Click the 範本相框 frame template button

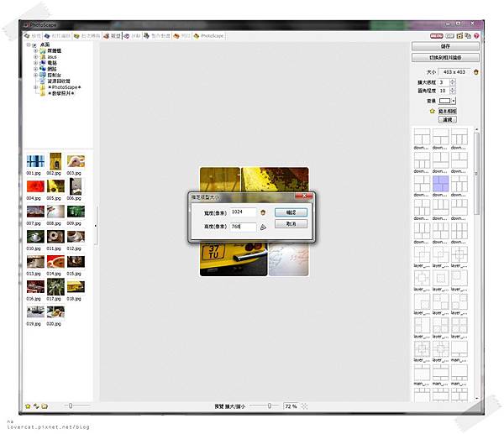point(448,111)
